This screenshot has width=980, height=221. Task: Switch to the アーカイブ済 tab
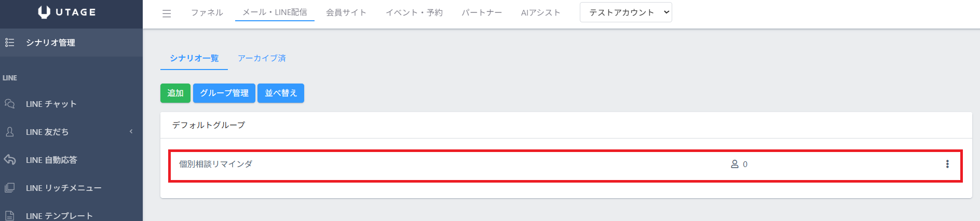pyautogui.click(x=262, y=58)
